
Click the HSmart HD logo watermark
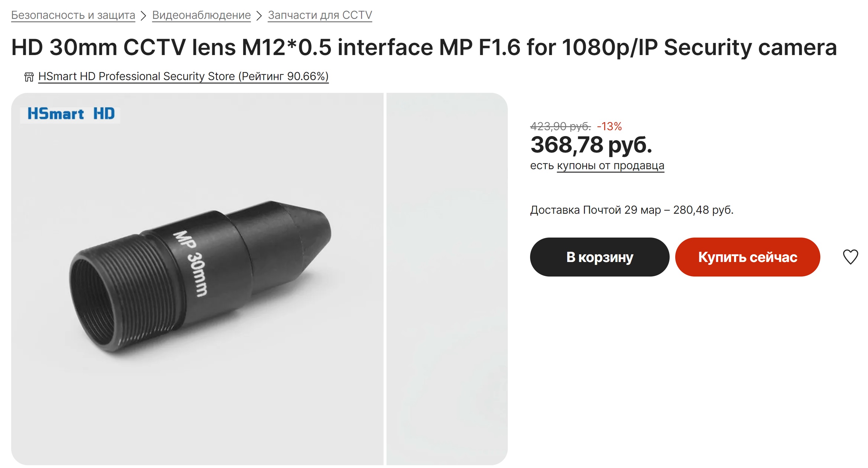[71, 114]
